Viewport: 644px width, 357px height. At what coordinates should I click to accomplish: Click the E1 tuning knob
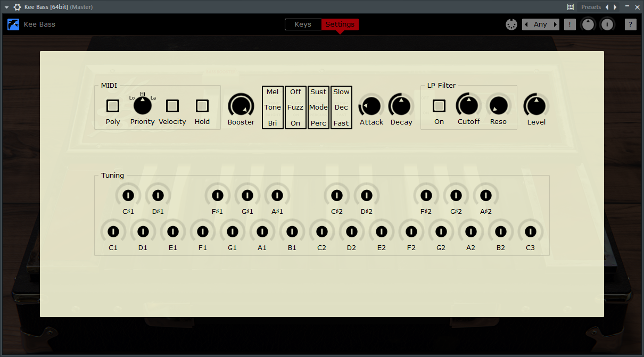[x=172, y=231]
